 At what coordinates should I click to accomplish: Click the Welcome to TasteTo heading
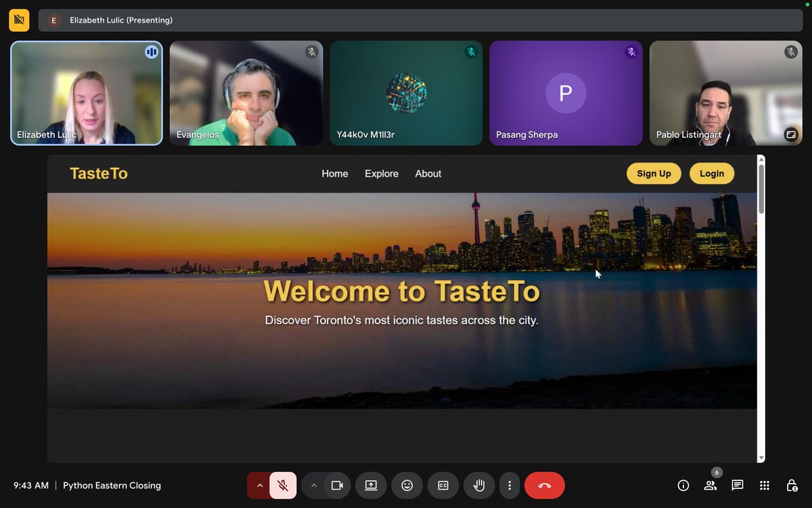point(402,291)
